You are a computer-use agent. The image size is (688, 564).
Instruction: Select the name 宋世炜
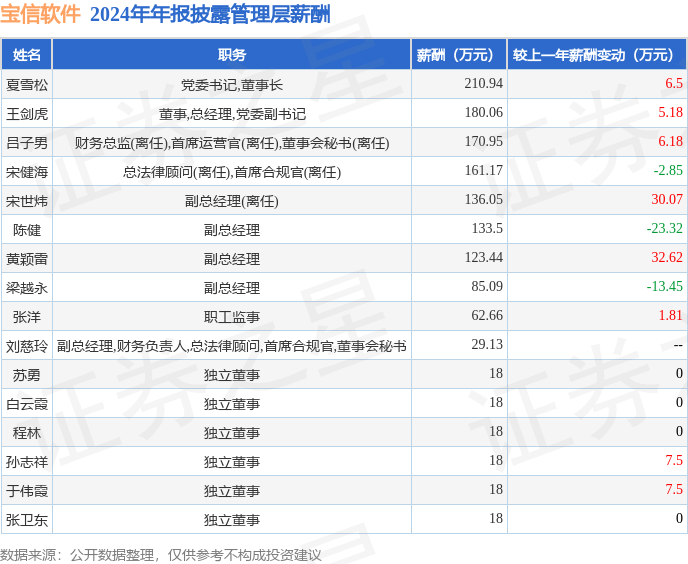coord(27,201)
